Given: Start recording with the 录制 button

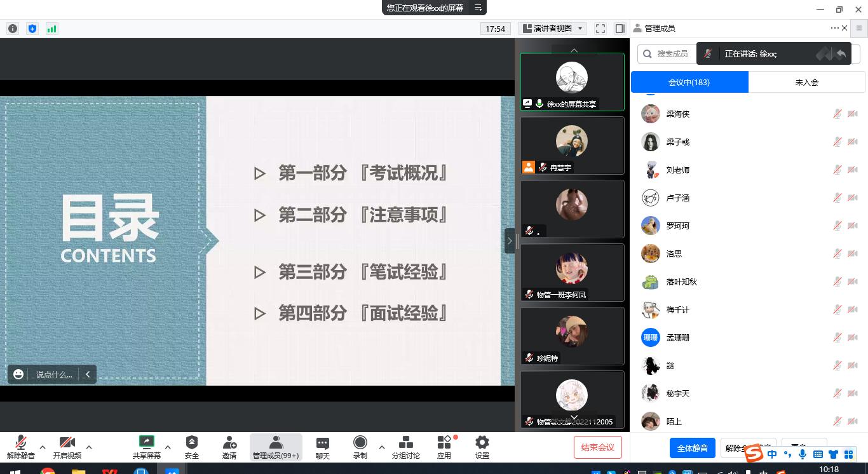Looking at the screenshot, I should coord(360,443).
